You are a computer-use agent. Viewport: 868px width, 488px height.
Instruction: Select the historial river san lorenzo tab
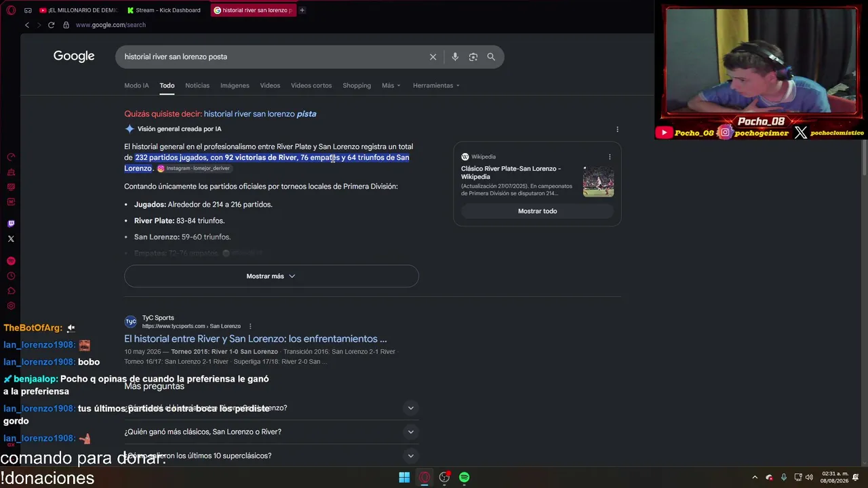pyautogui.click(x=253, y=10)
